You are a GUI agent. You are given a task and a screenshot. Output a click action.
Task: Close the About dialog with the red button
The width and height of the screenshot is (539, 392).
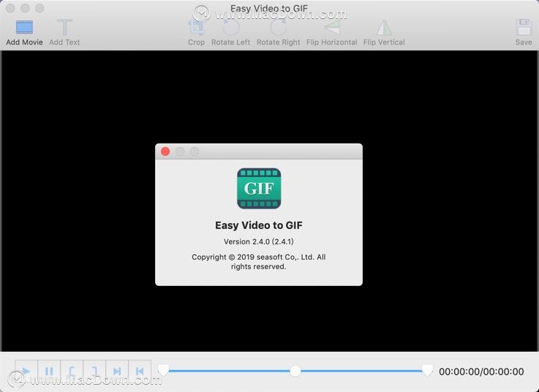[x=165, y=151]
